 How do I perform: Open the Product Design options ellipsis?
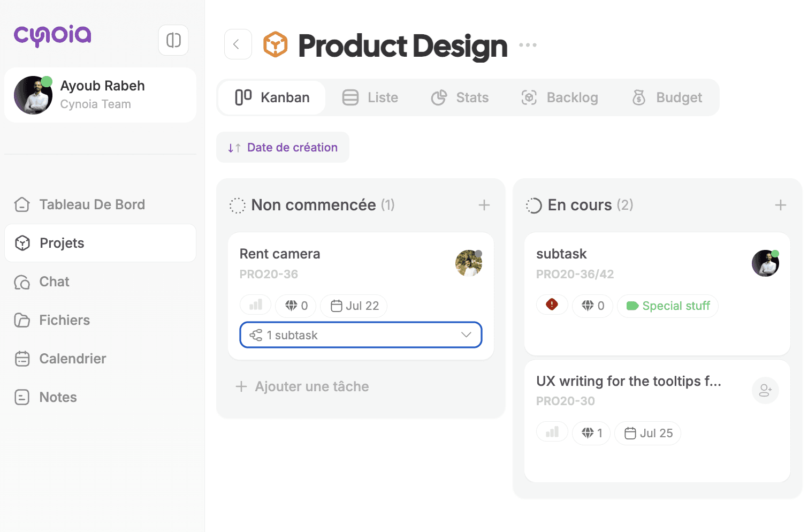click(528, 45)
